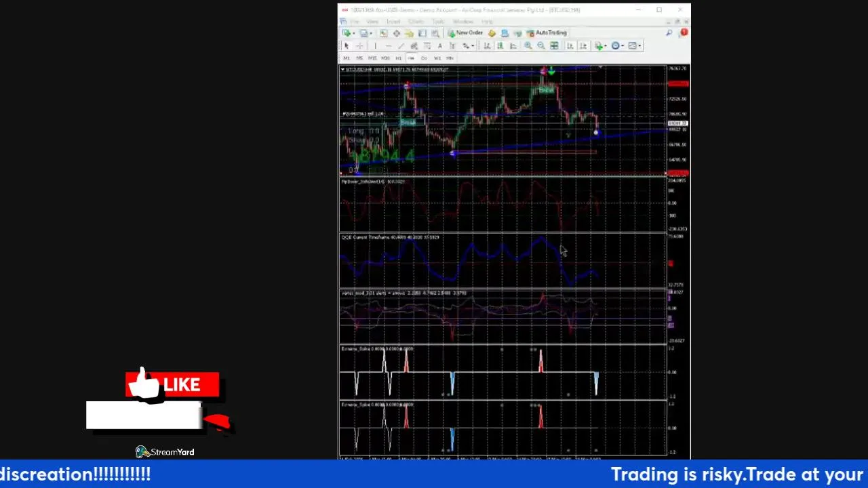Select the Cursor arrow tool
This screenshot has width=868, height=488.
pyautogui.click(x=347, y=45)
